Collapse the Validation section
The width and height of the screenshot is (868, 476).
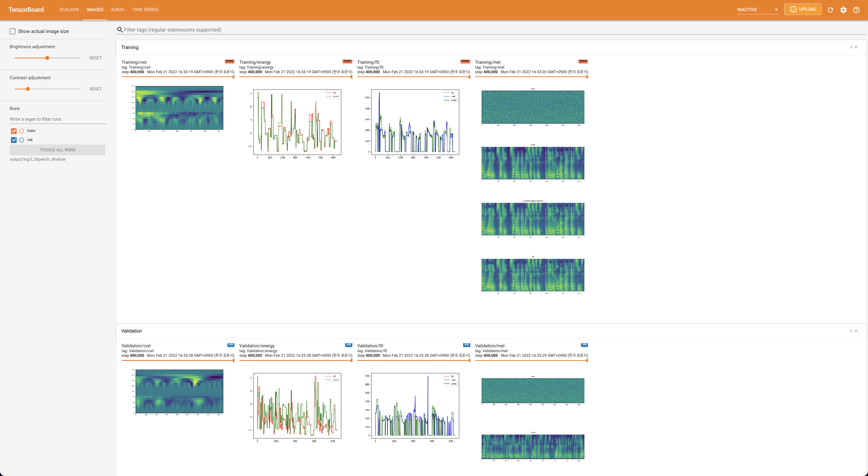856,331
